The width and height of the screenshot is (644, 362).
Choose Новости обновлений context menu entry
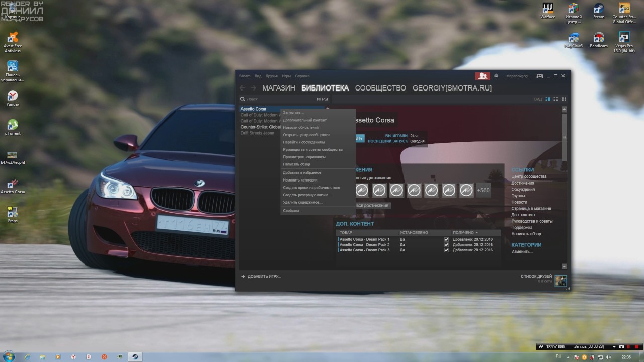pos(318,128)
